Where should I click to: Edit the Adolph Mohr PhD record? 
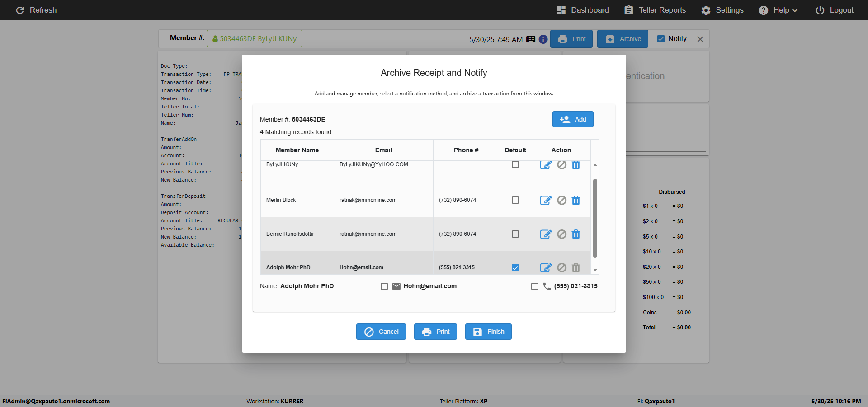pos(546,268)
